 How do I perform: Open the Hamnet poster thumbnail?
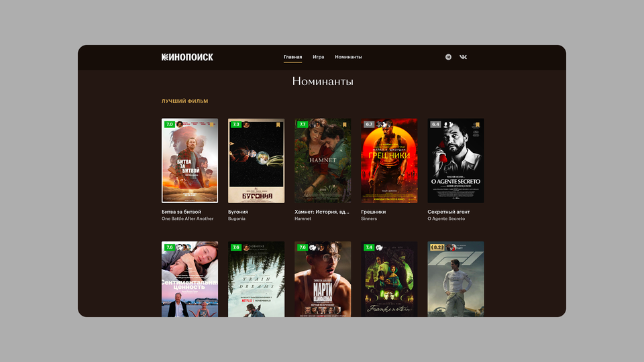[323, 161]
